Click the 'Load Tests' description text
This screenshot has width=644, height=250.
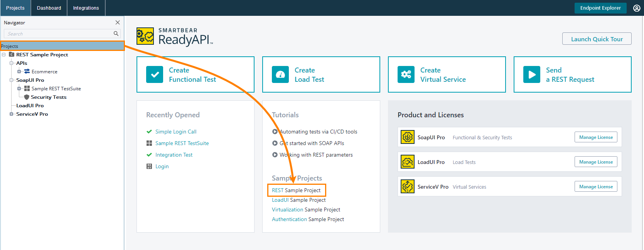464,162
